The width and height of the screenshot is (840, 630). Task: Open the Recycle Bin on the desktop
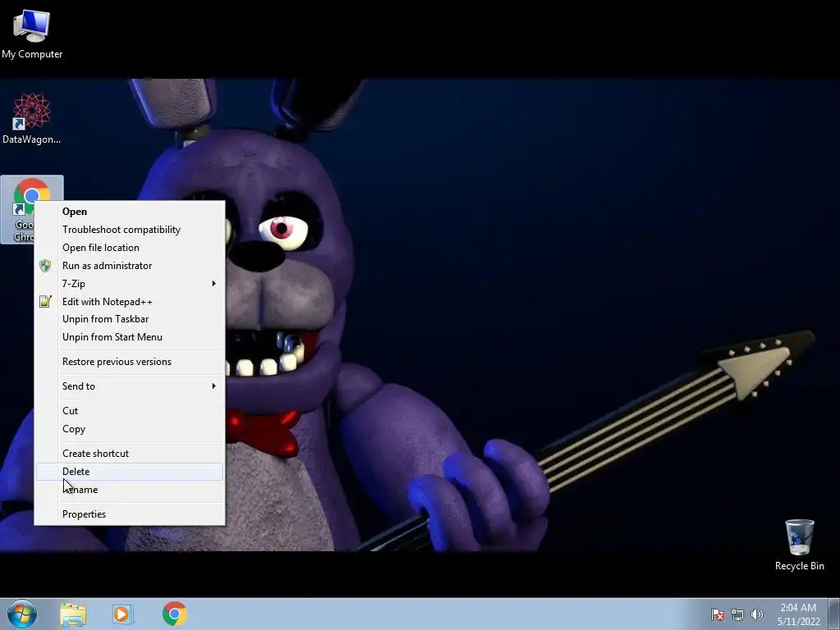[x=799, y=545]
